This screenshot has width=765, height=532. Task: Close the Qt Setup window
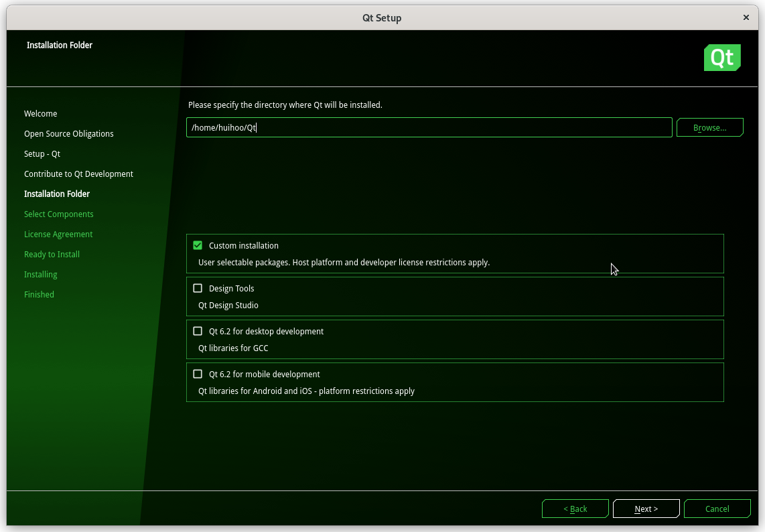click(746, 18)
